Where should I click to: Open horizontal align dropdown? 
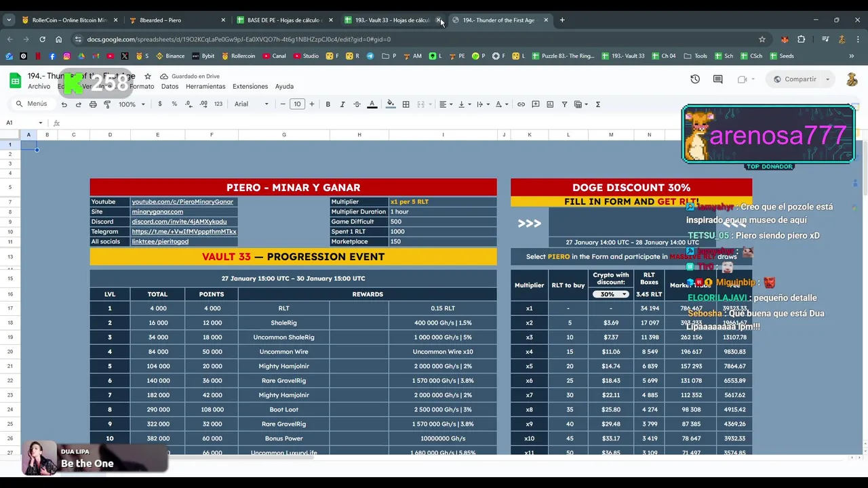(x=445, y=104)
